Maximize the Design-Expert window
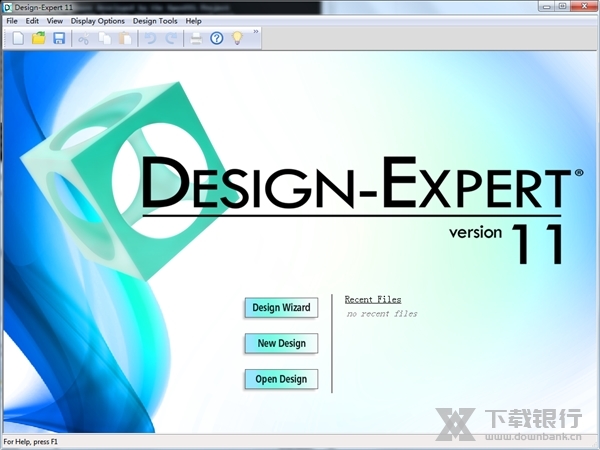The height and width of the screenshot is (450, 600). pos(562,7)
